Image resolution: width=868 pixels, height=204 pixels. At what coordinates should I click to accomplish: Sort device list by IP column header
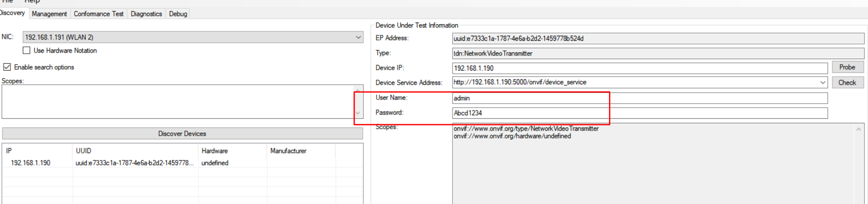tap(38, 151)
